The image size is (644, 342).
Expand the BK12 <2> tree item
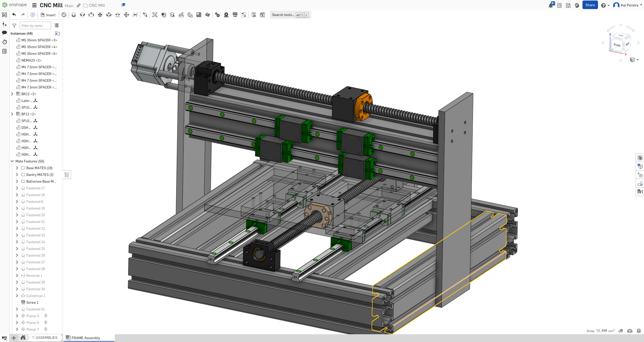[x=12, y=94]
